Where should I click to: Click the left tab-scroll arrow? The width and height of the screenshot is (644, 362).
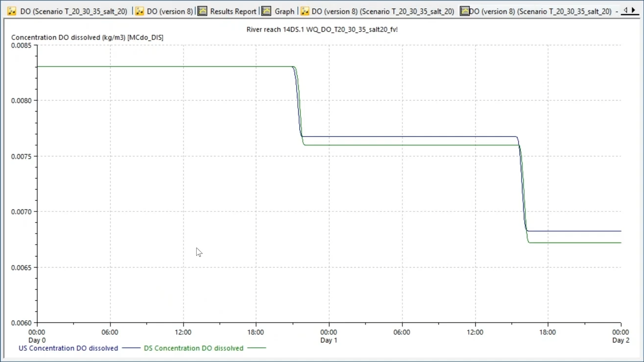(625, 10)
